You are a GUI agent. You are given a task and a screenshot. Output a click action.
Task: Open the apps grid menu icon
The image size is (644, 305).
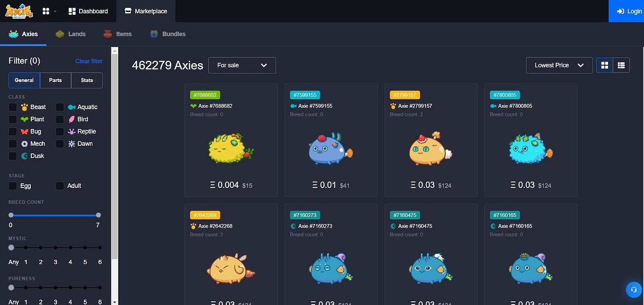tap(46, 11)
